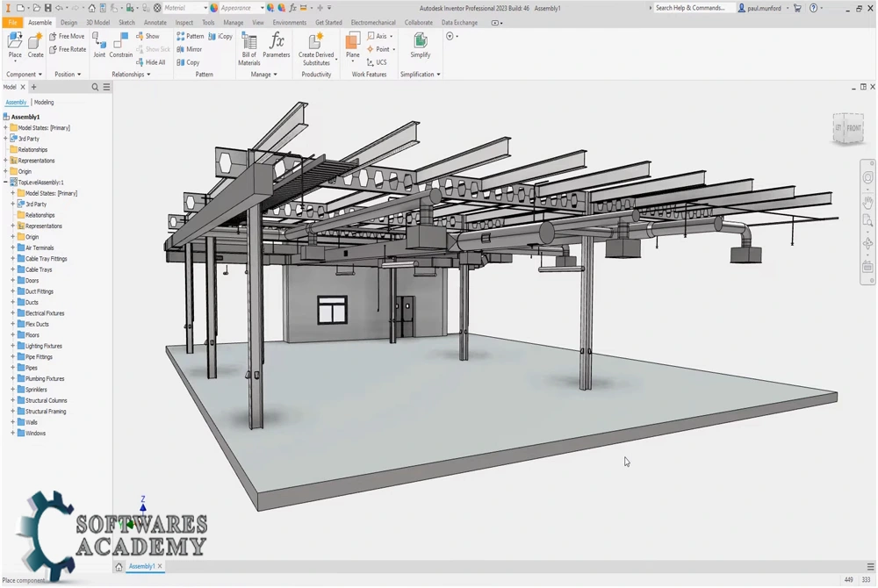
Task: Save the file from quick access toolbar
Action: click(x=47, y=8)
